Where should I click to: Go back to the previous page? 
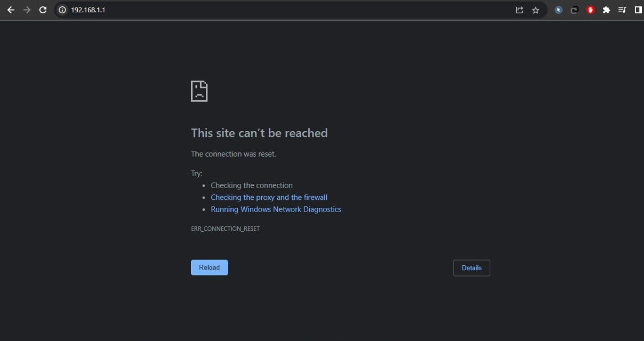click(x=11, y=10)
